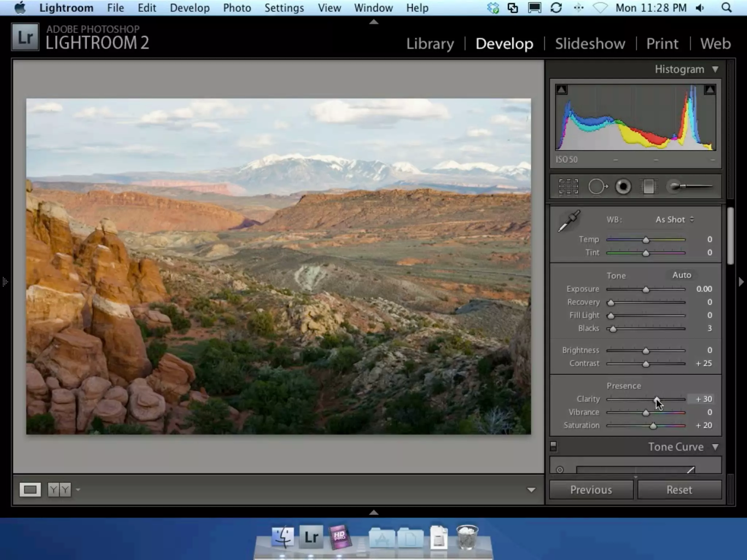Open Before/After view toggle
Screen dimensions: 747x560
point(59,490)
